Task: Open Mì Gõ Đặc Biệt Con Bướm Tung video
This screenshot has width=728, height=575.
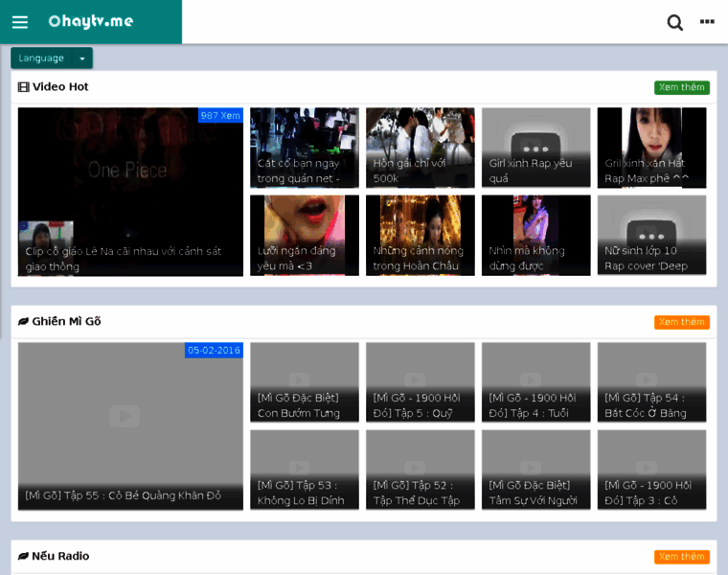Action: pyautogui.click(x=305, y=382)
